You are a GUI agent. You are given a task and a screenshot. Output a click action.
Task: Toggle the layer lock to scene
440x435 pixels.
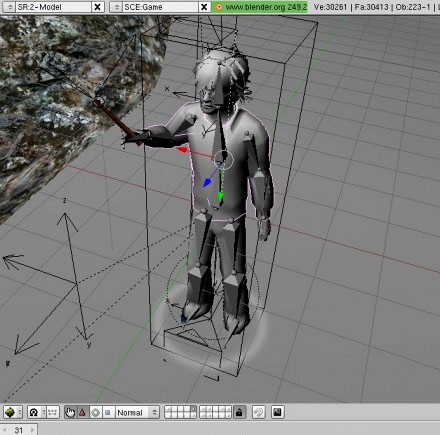coord(239,412)
